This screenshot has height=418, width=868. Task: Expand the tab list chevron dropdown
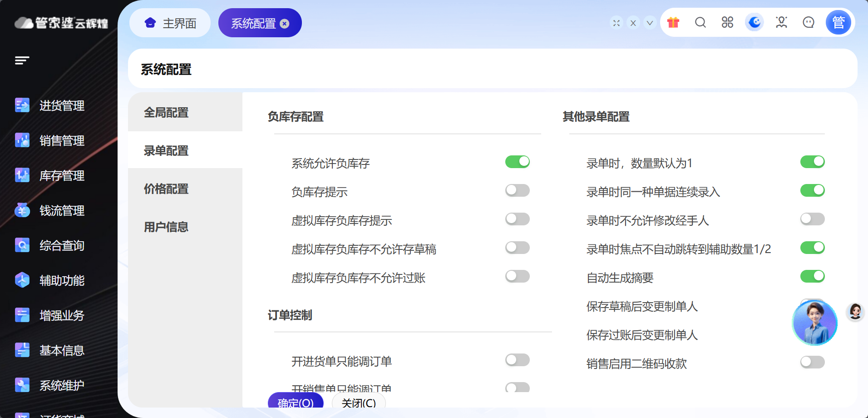point(650,23)
